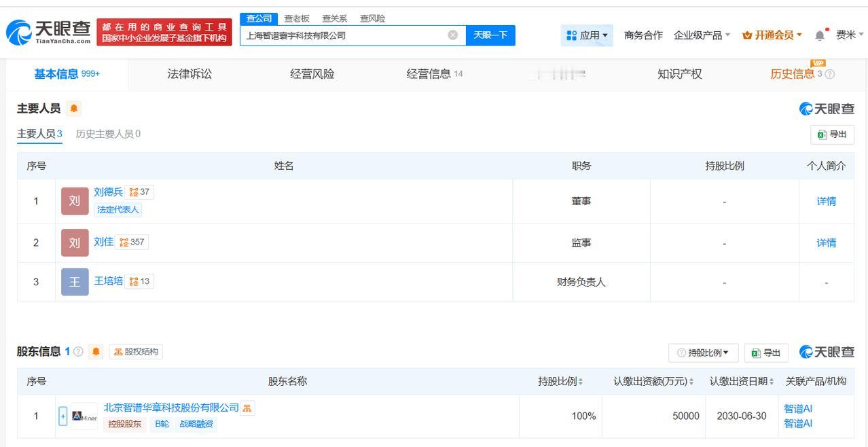Click the bell alert icon beside 股东信息

point(96,352)
